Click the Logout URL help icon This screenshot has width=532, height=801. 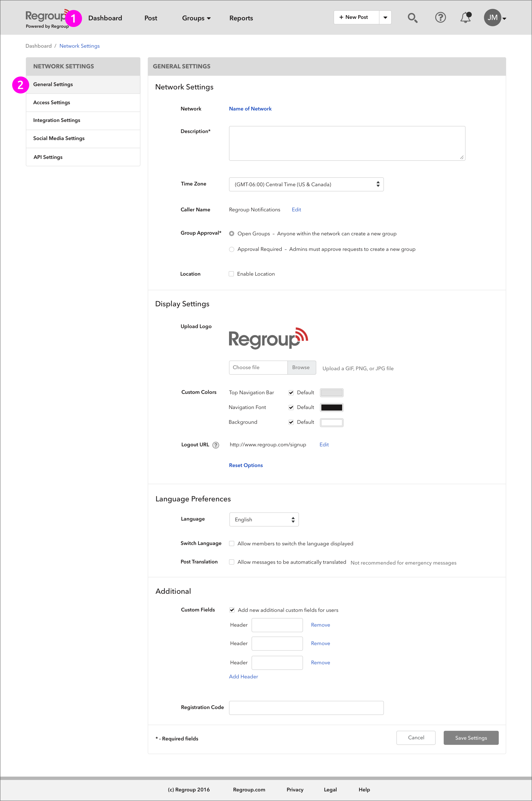click(216, 445)
